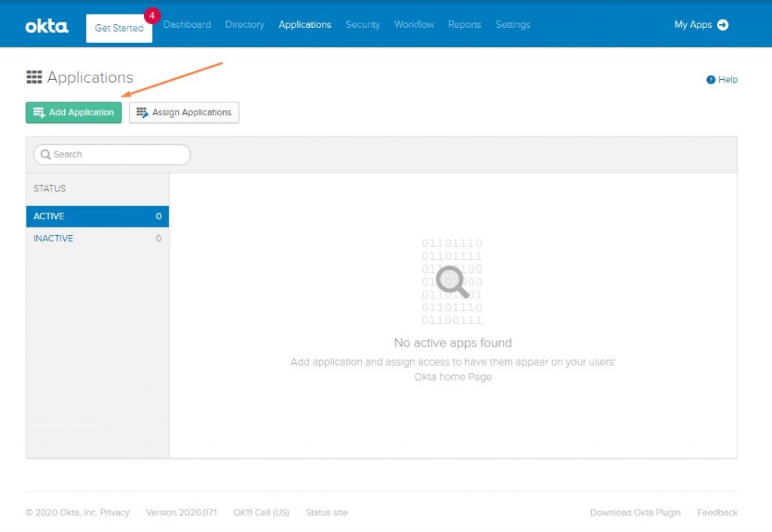Viewport: 772px width, 532px height.
Task: Open the Download Okta Plugin link
Action: 635,512
